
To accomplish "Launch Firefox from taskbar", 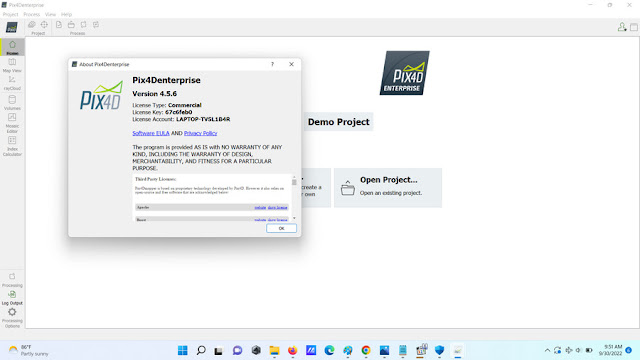I will pyautogui.click(x=293, y=350).
